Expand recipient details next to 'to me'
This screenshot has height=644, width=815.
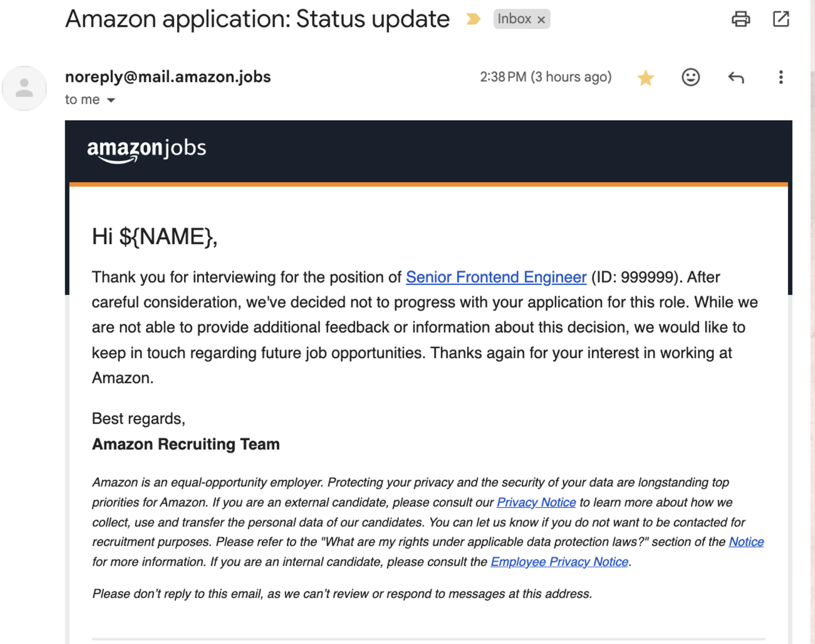point(111,100)
